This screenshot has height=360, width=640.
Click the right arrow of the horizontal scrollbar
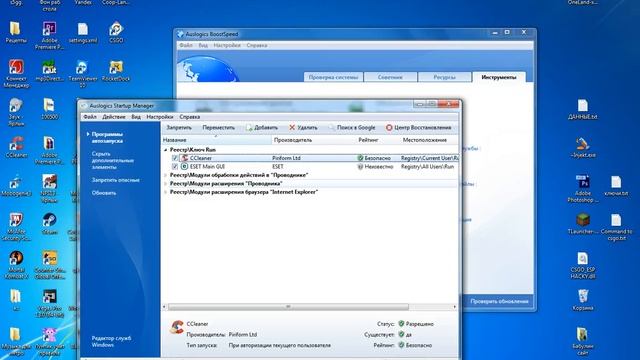click(455, 307)
